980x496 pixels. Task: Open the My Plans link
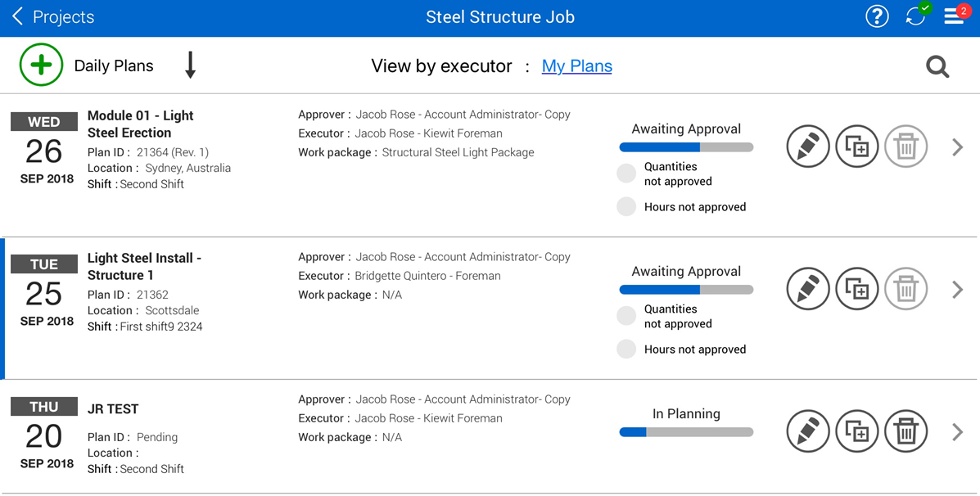coord(576,66)
